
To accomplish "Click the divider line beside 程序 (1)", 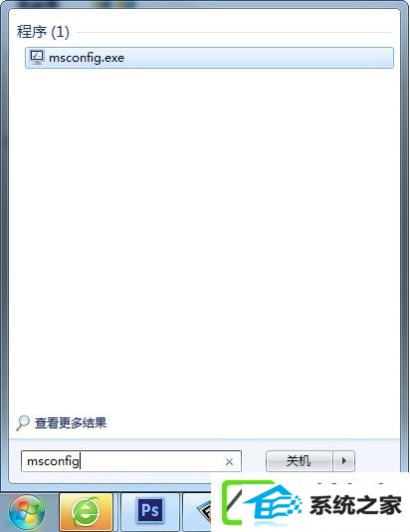I will click(234, 33).
